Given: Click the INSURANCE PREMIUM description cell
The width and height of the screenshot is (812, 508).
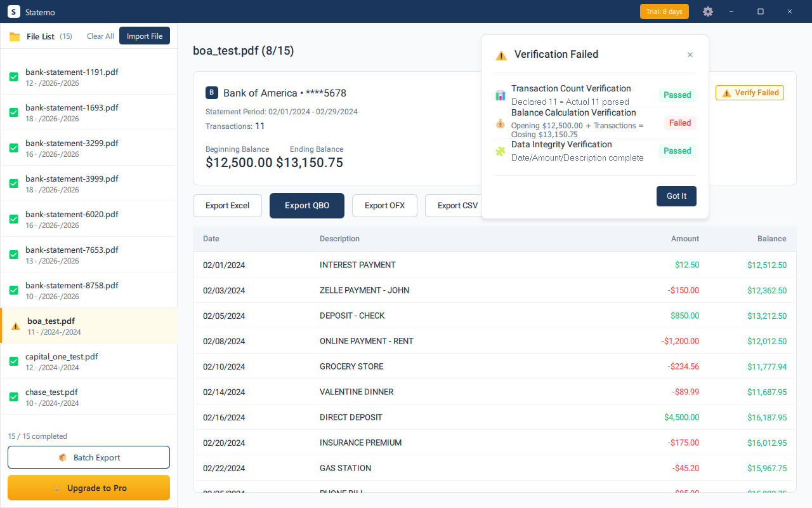Looking at the screenshot, I should [x=360, y=443].
